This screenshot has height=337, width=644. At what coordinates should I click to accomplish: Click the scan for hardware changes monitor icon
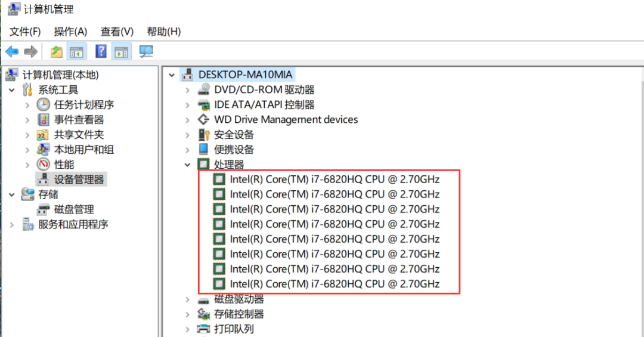pyautogui.click(x=146, y=52)
